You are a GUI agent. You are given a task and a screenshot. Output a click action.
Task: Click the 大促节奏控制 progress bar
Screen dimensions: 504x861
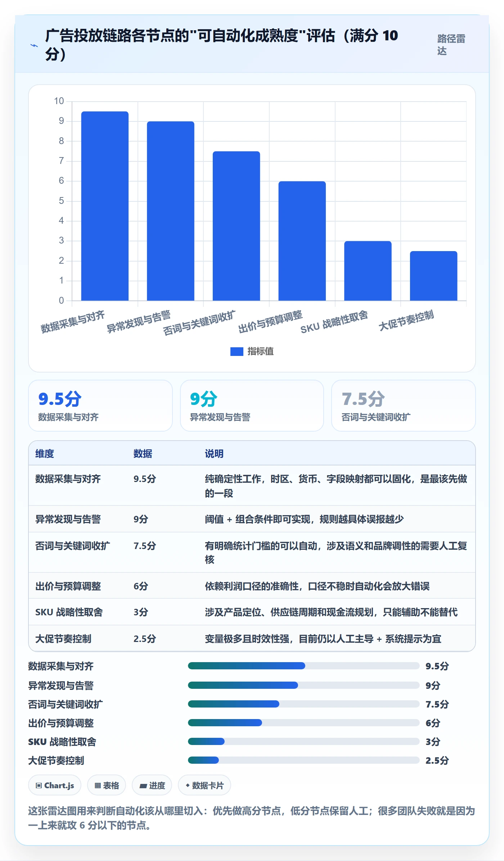click(303, 760)
